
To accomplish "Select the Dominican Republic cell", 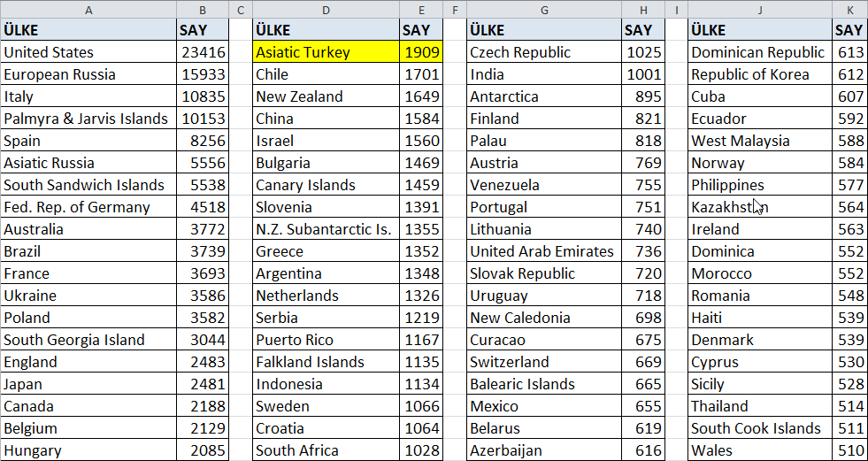I will 760,52.
